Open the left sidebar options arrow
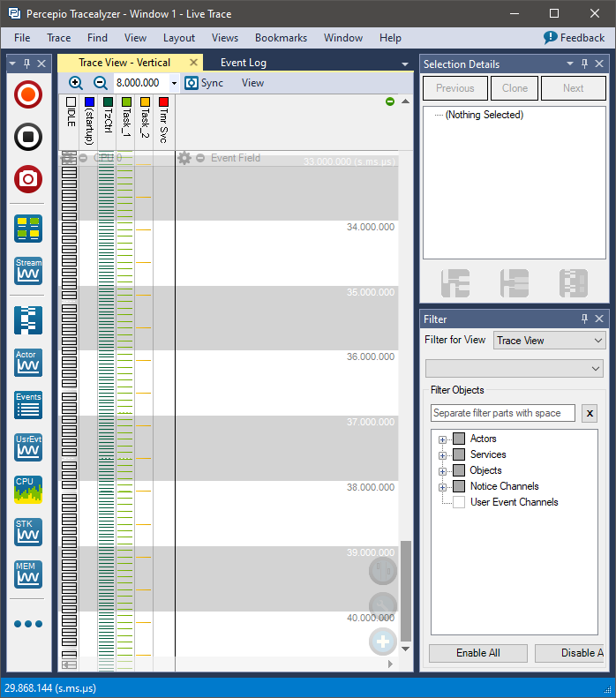Image resolution: width=616 pixels, height=698 pixels. 12,64
